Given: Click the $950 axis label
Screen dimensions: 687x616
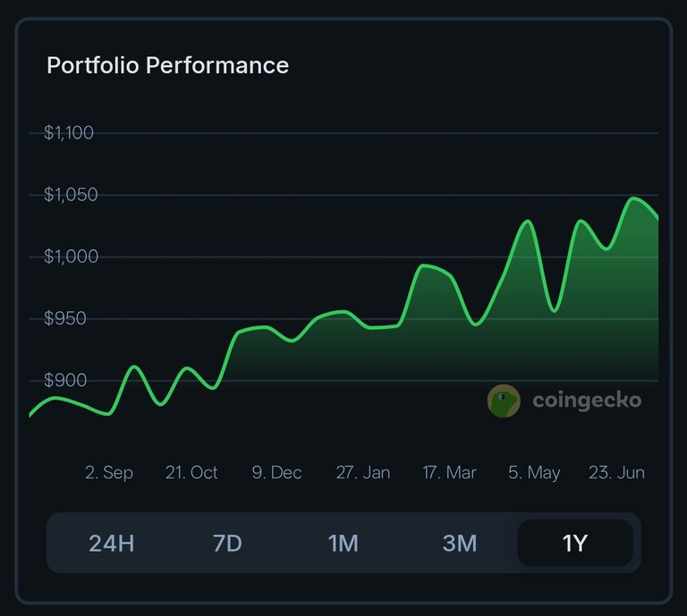Looking at the screenshot, I should point(64,318).
